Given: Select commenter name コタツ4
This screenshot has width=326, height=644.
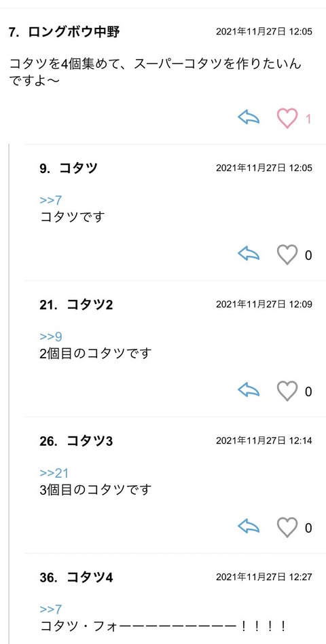Looking at the screenshot, I should point(90,577).
